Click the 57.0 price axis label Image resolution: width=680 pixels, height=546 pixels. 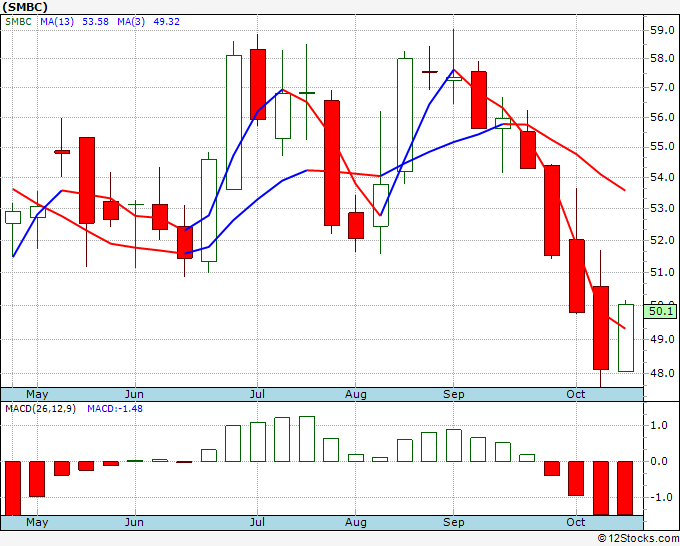tap(662, 88)
